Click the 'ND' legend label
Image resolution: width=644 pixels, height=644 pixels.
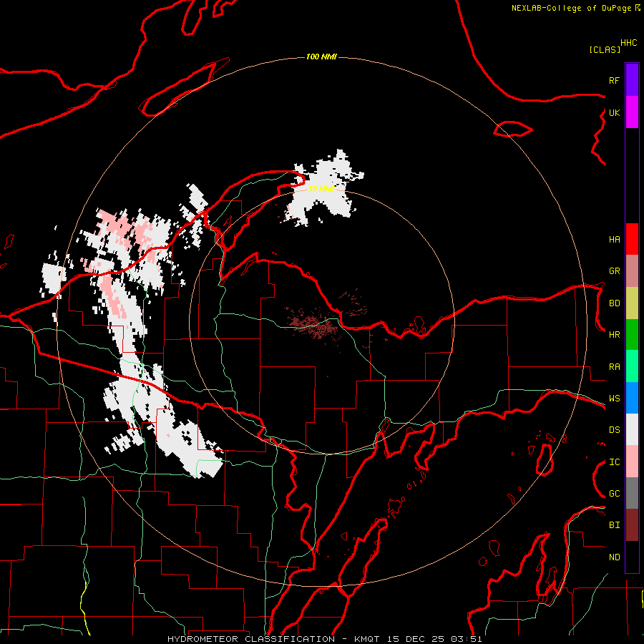tap(614, 557)
